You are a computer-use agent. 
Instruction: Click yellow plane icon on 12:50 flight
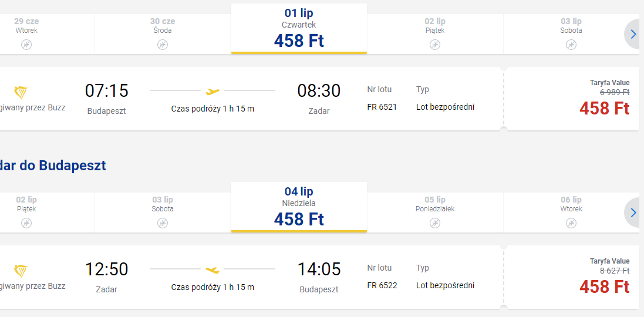[213, 270]
